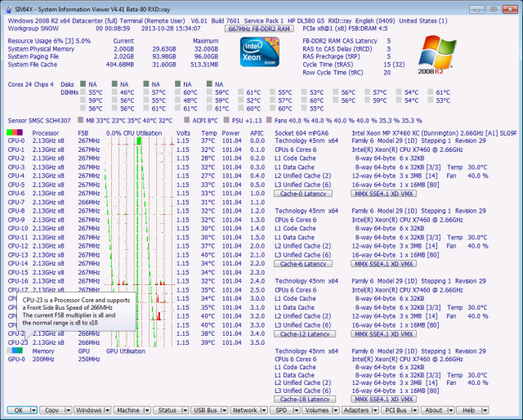The image size is (523, 420).
Task: Click the CPU utilisation graph area
Action: [x=140, y=242]
